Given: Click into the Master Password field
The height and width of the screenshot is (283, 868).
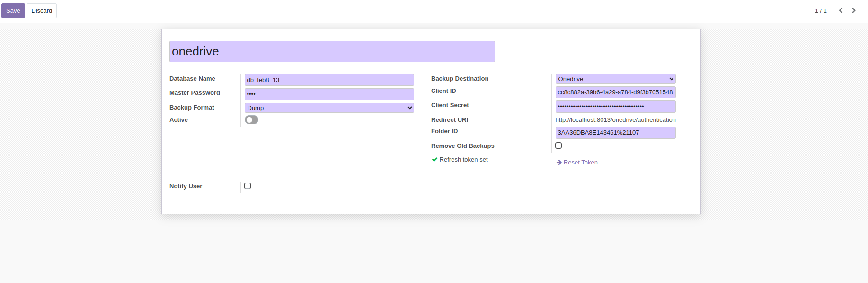Looking at the screenshot, I should (329, 94).
